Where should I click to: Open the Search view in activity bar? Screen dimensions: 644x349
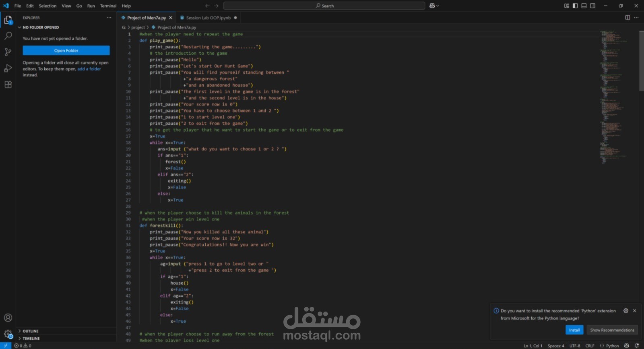tap(8, 36)
